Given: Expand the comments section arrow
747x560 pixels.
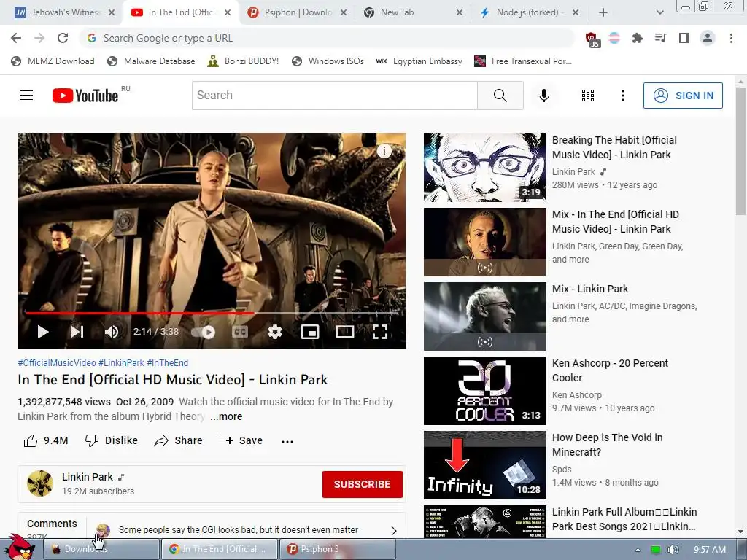Looking at the screenshot, I should click(x=393, y=531).
